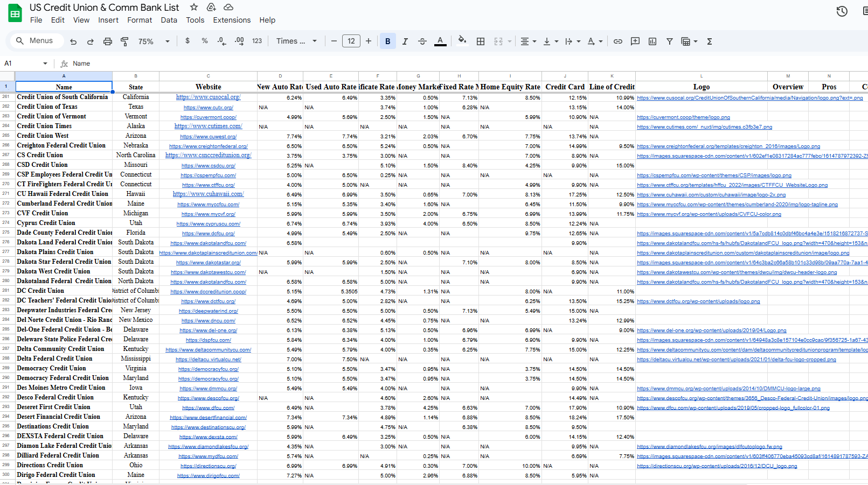Open the Google Sheets home logo
This screenshot has width=868, height=485.
(15, 13)
